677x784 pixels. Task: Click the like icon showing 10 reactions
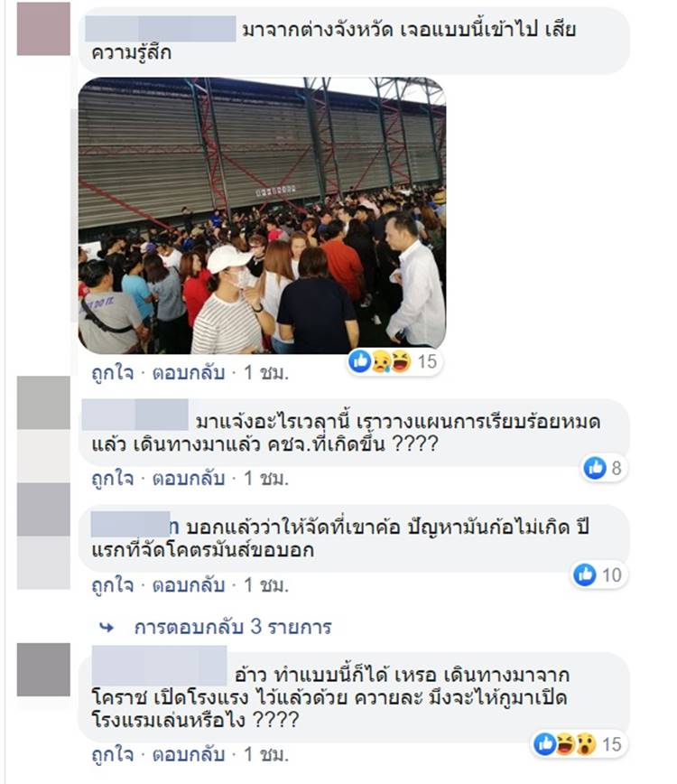point(585,574)
